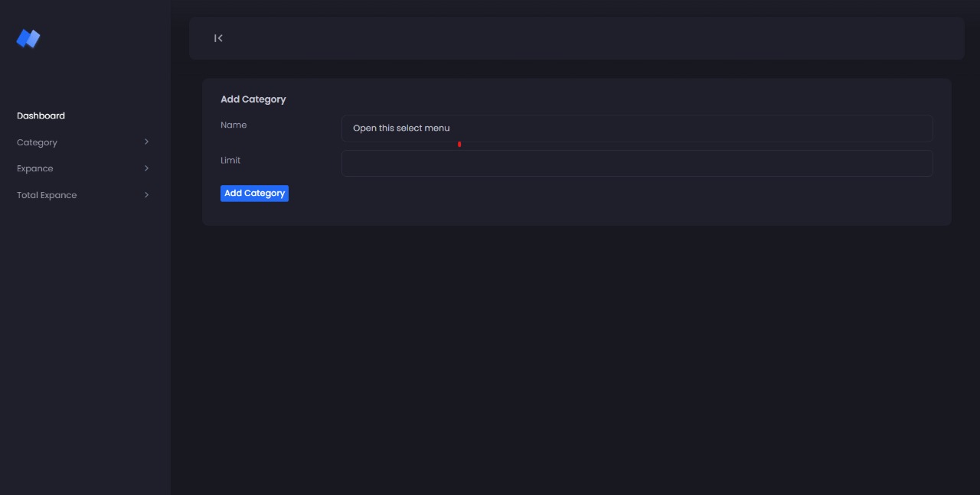This screenshot has width=980, height=495.
Task: Click the Limit input field
Action: click(637, 163)
